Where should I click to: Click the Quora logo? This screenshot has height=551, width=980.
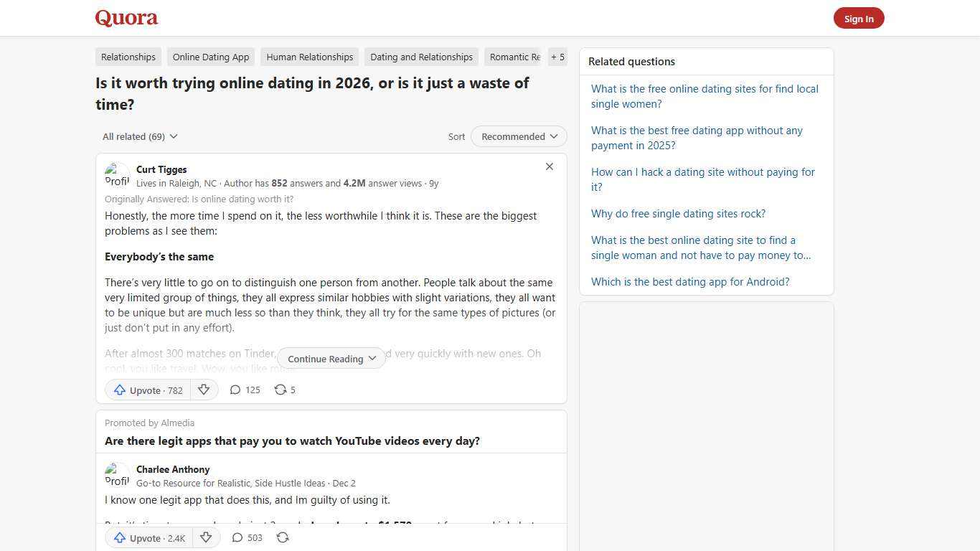pyautogui.click(x=126, y=18)
